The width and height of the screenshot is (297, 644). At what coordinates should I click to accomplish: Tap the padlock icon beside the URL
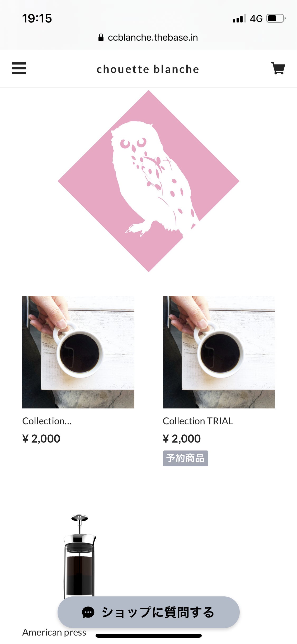101,38
